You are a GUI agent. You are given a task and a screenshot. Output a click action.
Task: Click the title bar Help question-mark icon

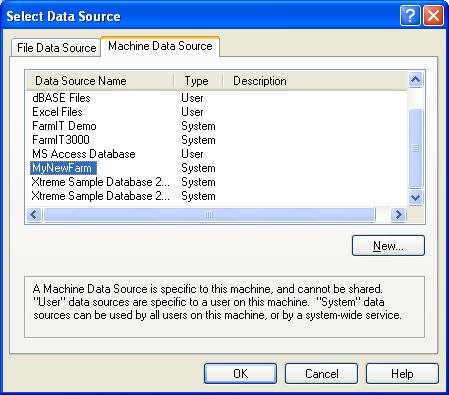click(410, 16)
